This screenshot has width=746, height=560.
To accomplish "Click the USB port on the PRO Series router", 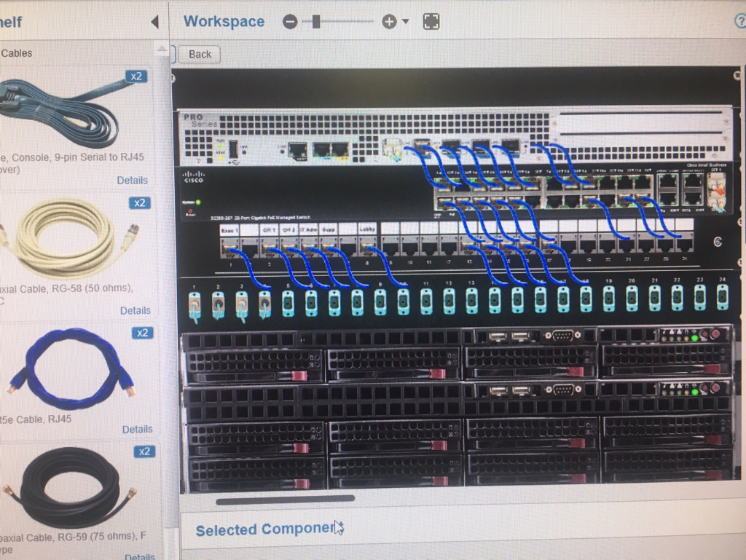I will (233, 149).
